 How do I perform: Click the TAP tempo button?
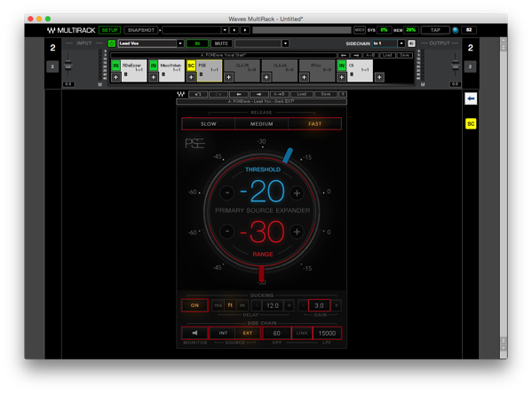[x=435, y=30]
